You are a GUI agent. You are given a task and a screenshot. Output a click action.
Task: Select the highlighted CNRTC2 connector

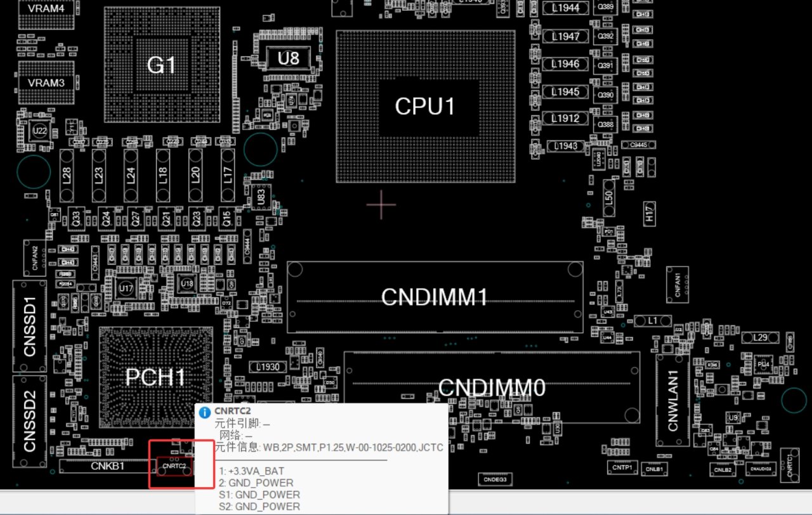point(174,467)
